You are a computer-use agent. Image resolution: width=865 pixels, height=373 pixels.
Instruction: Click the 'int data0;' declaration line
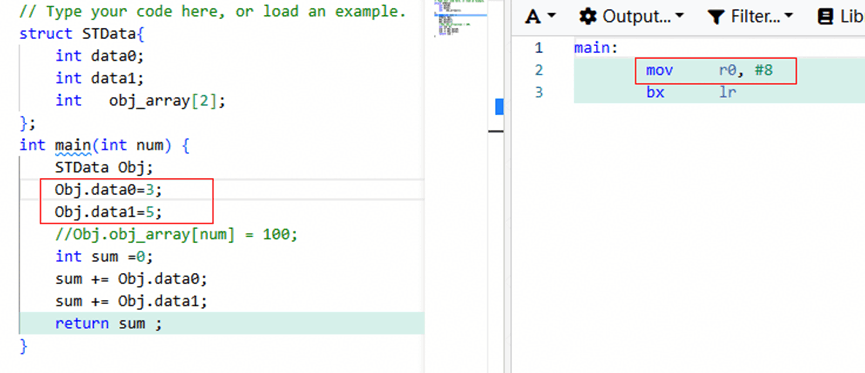click(x=99, y=56)
